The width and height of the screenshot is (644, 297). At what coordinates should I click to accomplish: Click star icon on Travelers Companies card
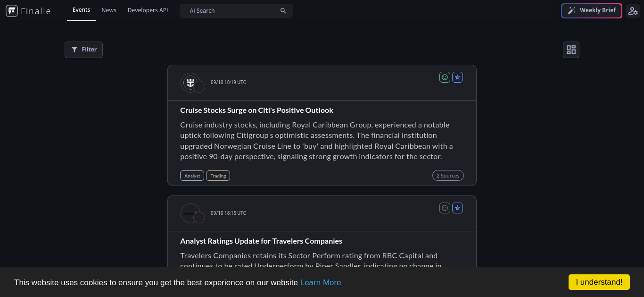[x=457, y=208]
